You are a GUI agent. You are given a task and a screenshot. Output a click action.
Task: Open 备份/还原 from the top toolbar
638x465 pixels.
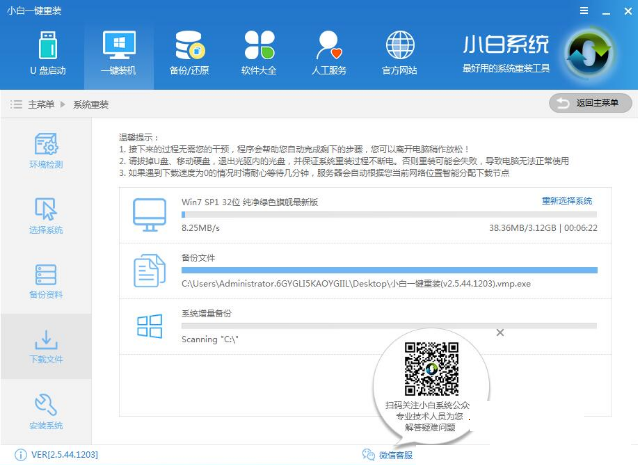click(x=188, y=53)
